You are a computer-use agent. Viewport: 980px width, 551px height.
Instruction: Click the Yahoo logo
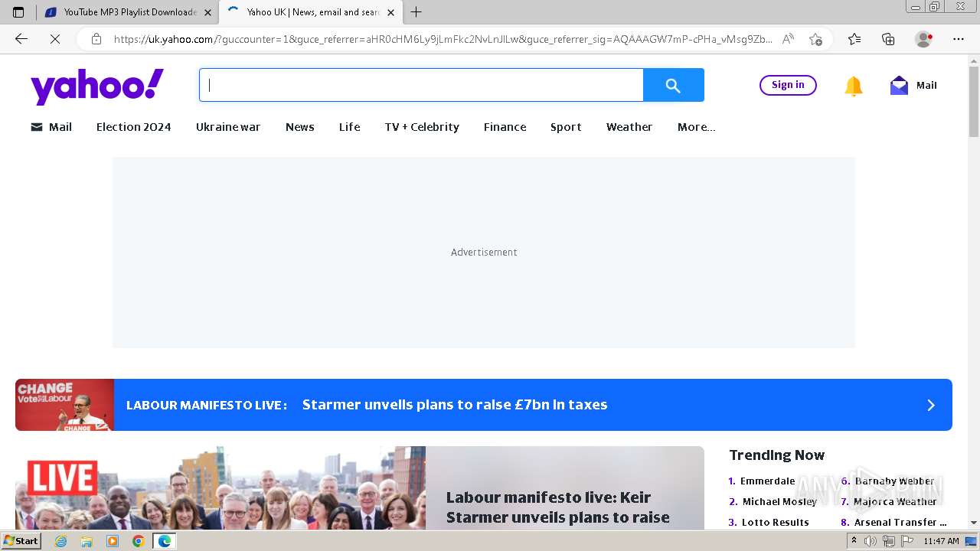[97, 86]
